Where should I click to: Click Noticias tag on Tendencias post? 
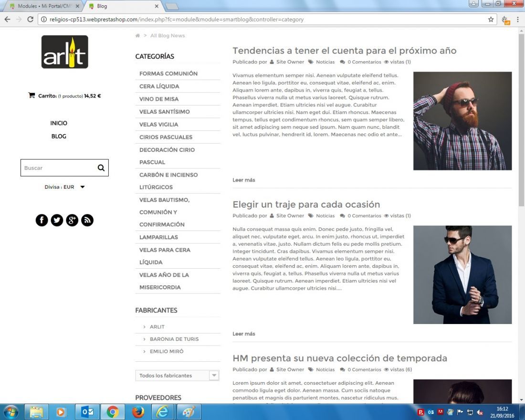click(x=325, y=62)
